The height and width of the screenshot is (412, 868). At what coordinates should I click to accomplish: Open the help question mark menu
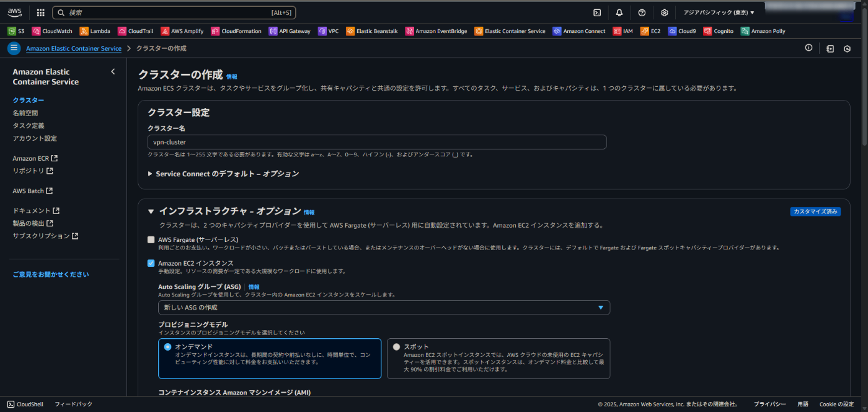(x=642, y=12)
